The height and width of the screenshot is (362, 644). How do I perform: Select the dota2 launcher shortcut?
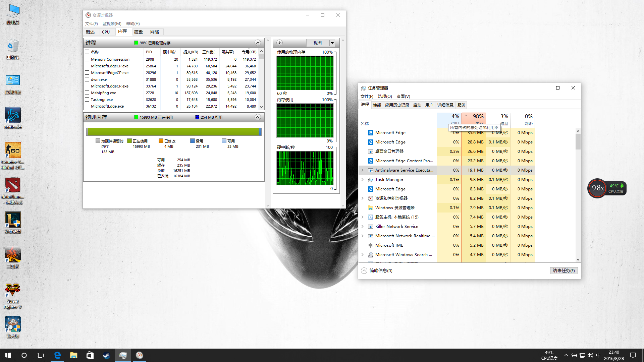click(x=13, y=191)
